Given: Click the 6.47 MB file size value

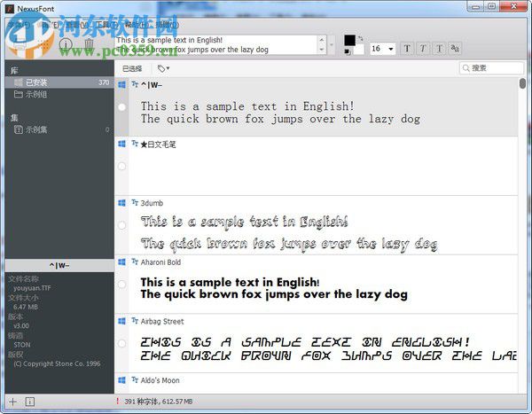Looking at the screenshot, I should click(26, 307).
